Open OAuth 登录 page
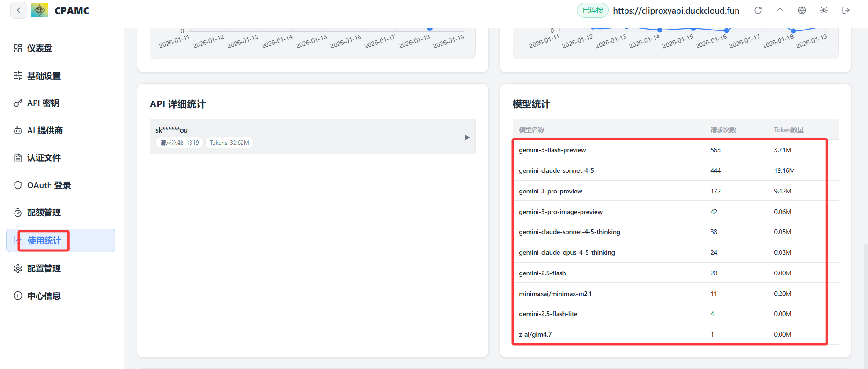This screenshot has width=868, height=369. [x=60, y=185]
